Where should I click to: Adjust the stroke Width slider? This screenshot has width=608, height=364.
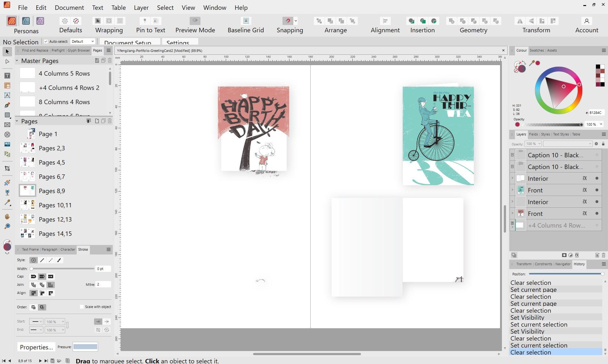[62, 269]
